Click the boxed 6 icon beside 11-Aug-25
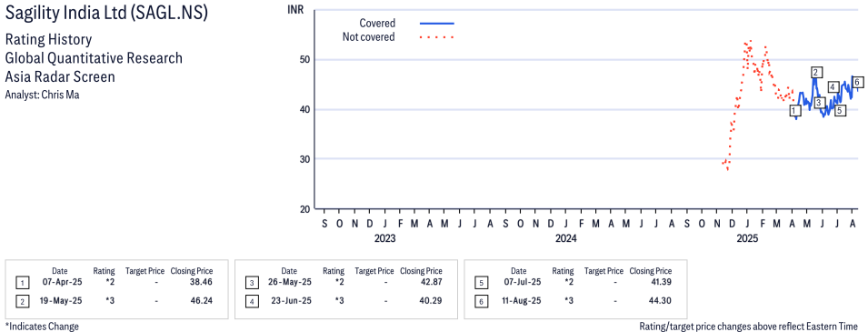Screen dimensions: 868x332 tap(481, 301)
